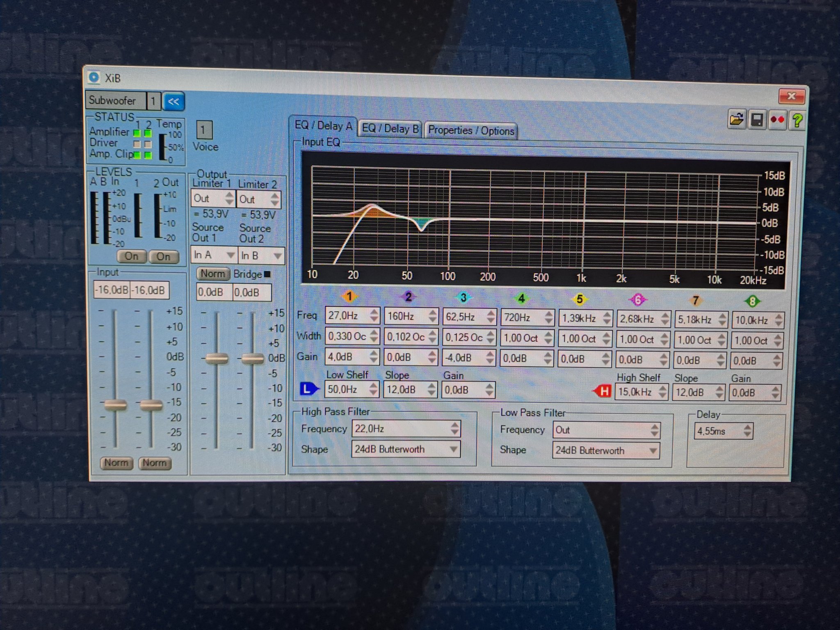840x630 pixels.
Task: Adjust Limiter 2 Out spinner
Action: pyautogui.click(x=275, y=200)
